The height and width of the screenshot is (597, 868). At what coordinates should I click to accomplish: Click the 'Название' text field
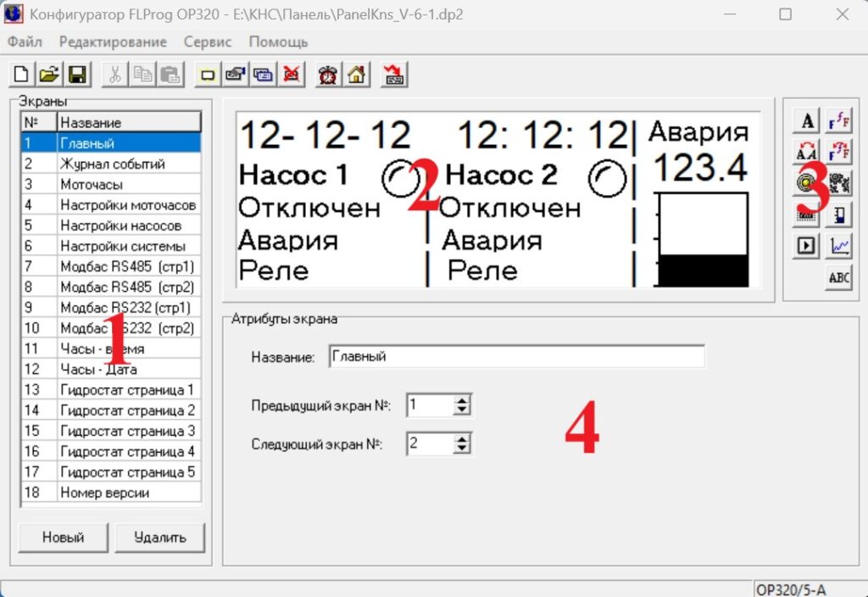pyautogui.click(x=515, y=357)
